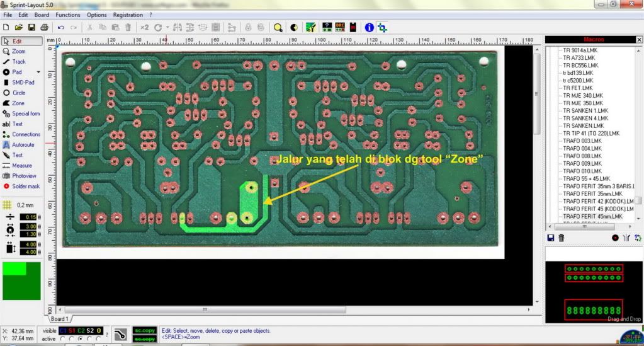Select the Track tool

[14, 62]
